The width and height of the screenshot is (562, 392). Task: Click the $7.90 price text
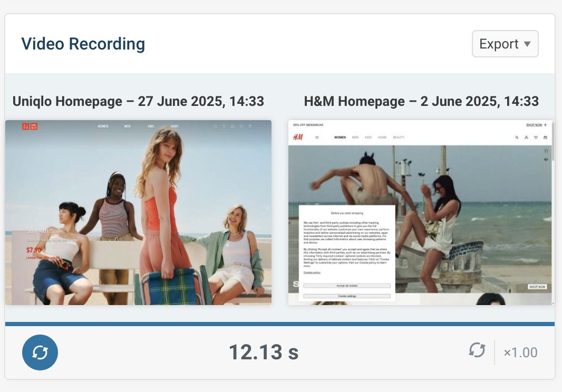(x=34, y=250)
